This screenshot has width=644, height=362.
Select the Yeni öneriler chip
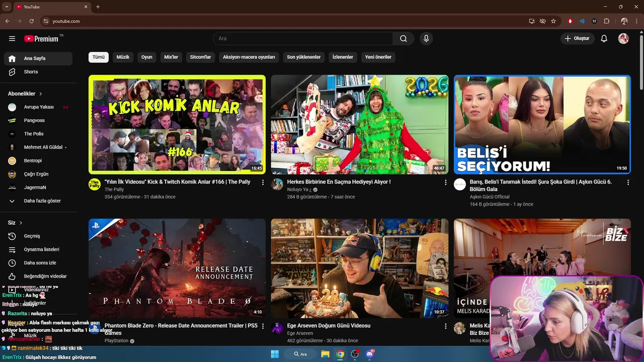click(x=378, y=57)
